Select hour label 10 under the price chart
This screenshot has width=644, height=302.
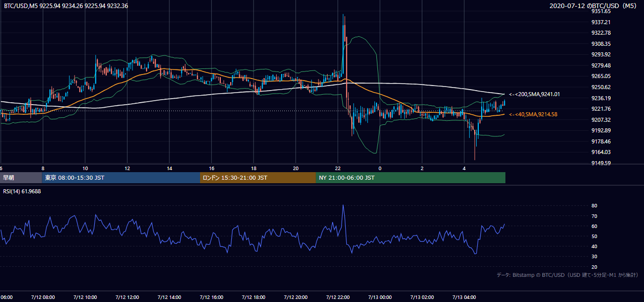coord(85,168)
